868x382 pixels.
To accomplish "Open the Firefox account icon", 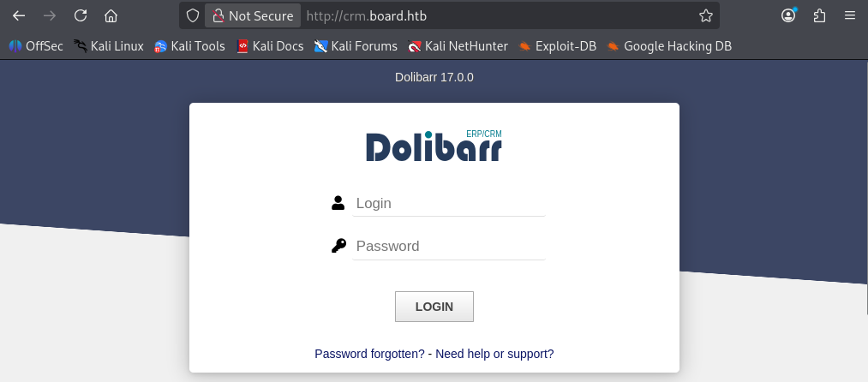I will tap(788, 15).
